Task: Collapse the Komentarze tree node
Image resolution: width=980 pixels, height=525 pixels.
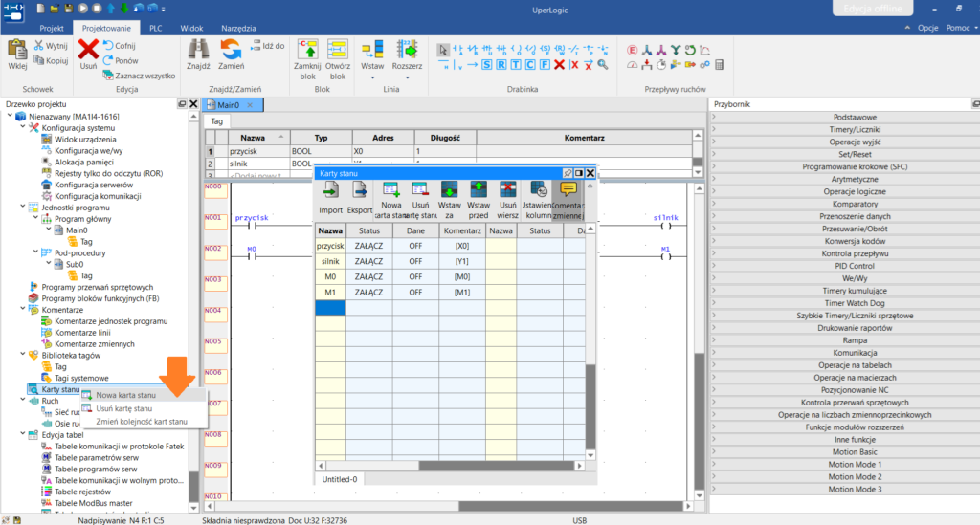Action: pos(23,309)
